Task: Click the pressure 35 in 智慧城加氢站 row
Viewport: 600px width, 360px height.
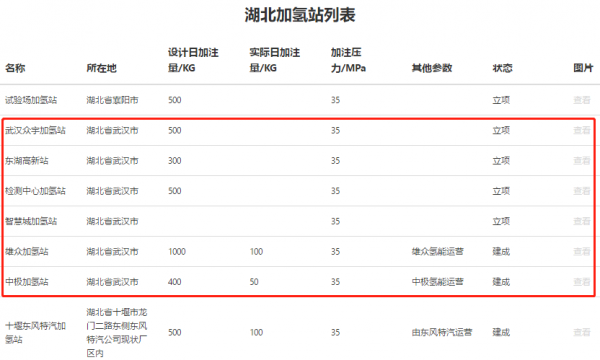Action: coord(336,221)
